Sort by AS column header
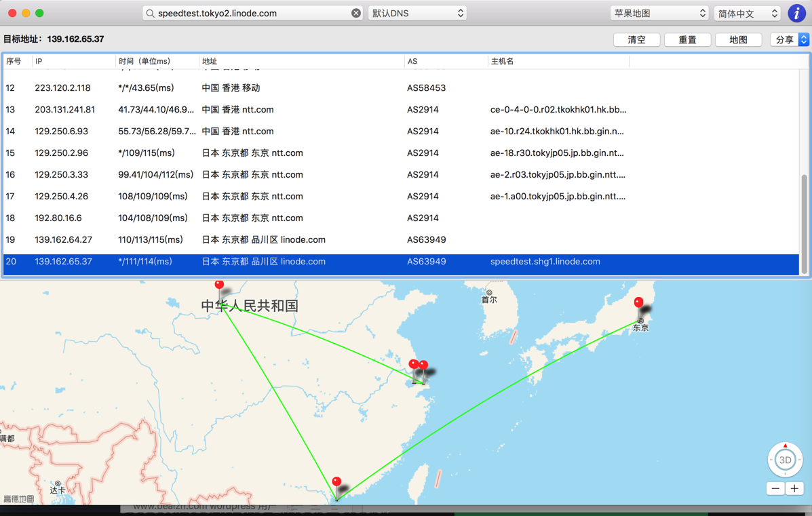The width and height of the screenshot is (812, 516). click(x=446, y=61)
